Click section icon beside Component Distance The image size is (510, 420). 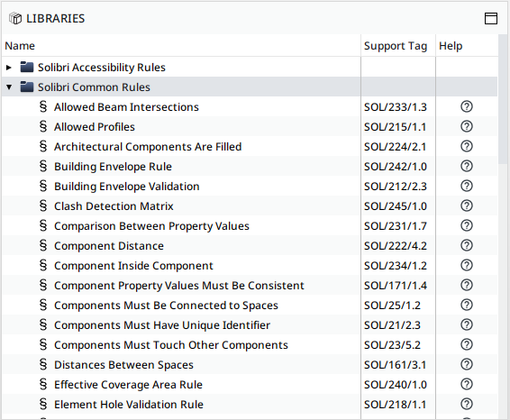[x=43, y=246]
